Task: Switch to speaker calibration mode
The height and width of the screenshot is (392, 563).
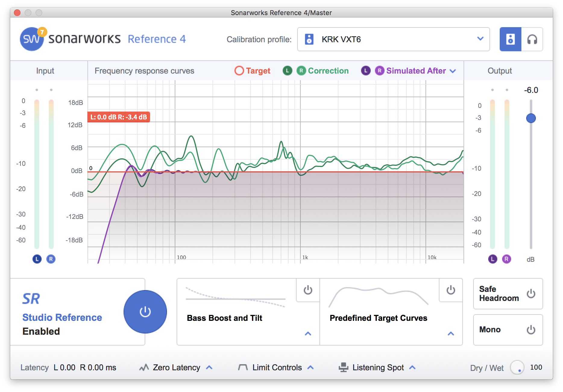Action: pos(510,39)
